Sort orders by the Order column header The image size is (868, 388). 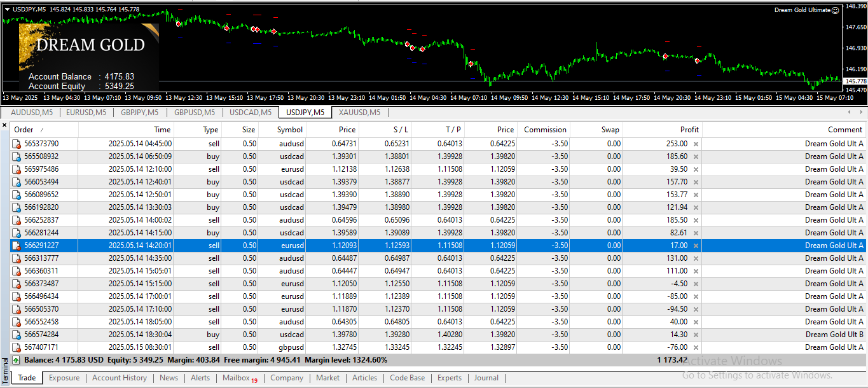pyautogui.click(x=45, y=130)
